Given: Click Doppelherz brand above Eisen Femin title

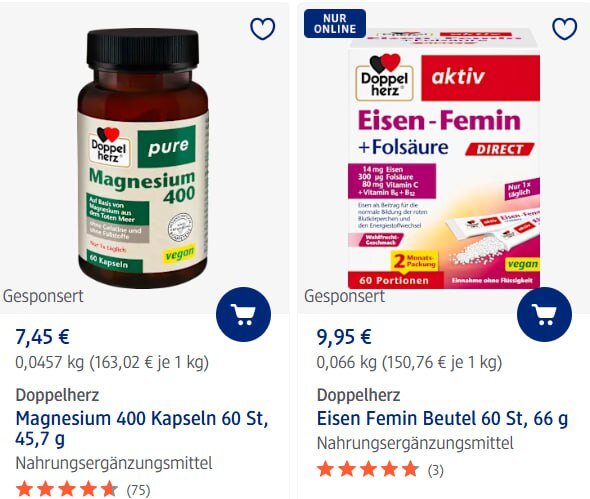Looking at the screenshot, I should [x=358, y=395].
